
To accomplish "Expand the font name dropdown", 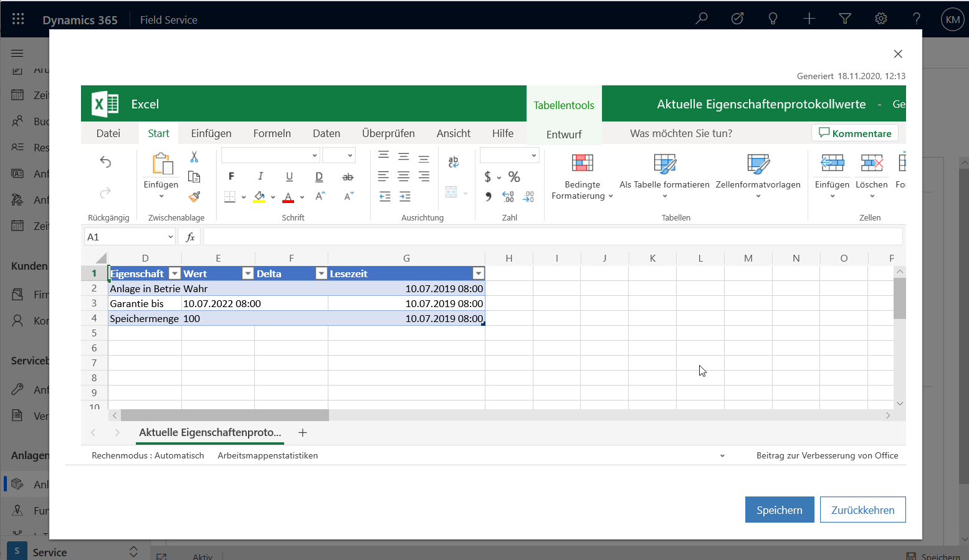I will point(314,156).
